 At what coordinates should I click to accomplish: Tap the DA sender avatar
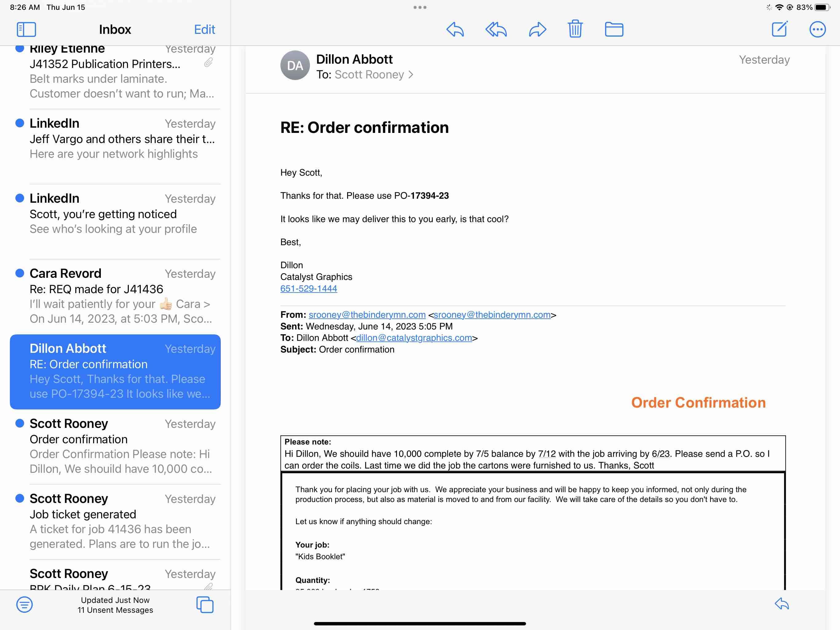(x=295, y=65)
